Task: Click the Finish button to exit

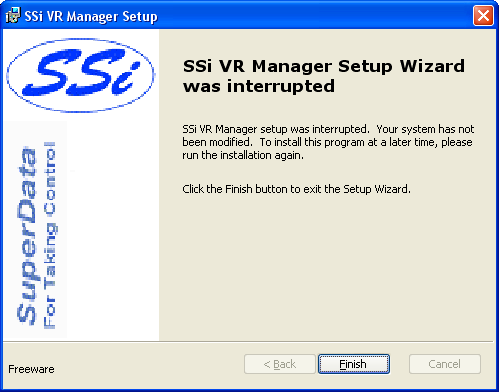Action: point(354,364)
